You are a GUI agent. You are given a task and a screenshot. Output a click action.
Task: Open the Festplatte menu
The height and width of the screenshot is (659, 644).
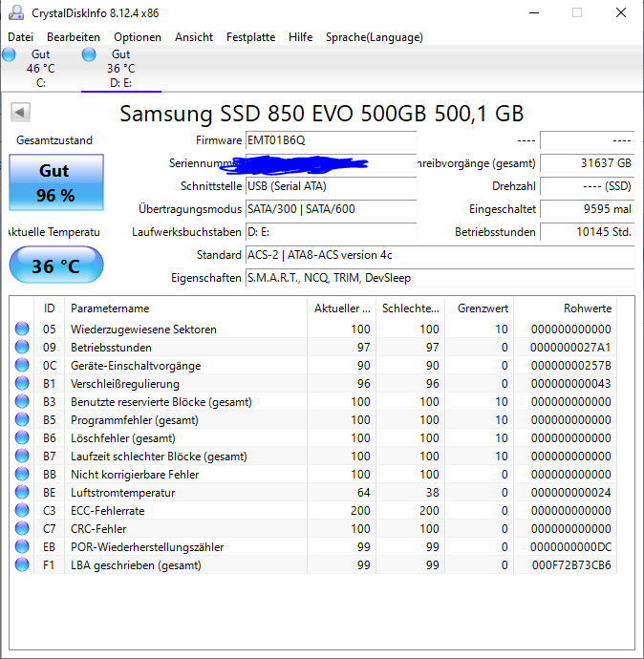coord(250,37)
